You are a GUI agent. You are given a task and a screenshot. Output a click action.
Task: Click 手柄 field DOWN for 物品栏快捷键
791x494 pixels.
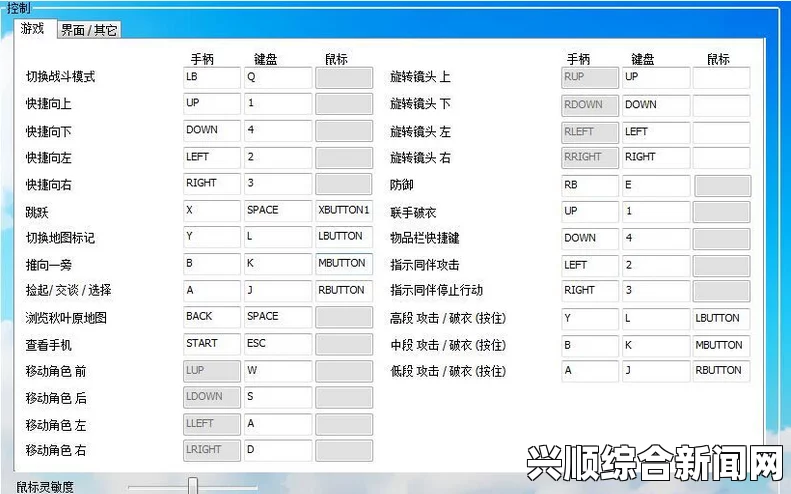coord(590,239)
